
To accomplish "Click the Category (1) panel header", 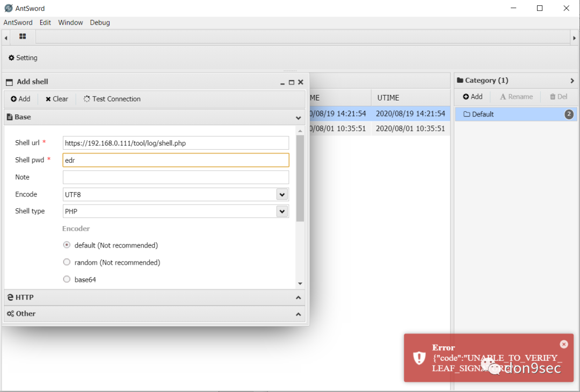I will pyautogui.click(x=516, y=80).
